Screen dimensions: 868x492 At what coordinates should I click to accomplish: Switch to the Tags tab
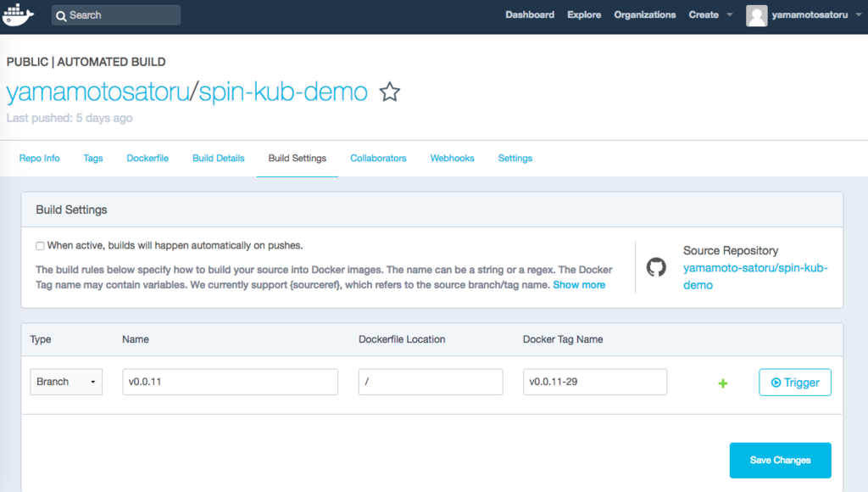click(93, 158)
